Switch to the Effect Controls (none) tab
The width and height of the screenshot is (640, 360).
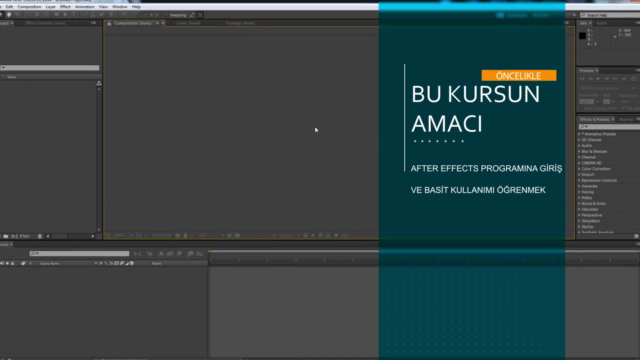[45, 23]
